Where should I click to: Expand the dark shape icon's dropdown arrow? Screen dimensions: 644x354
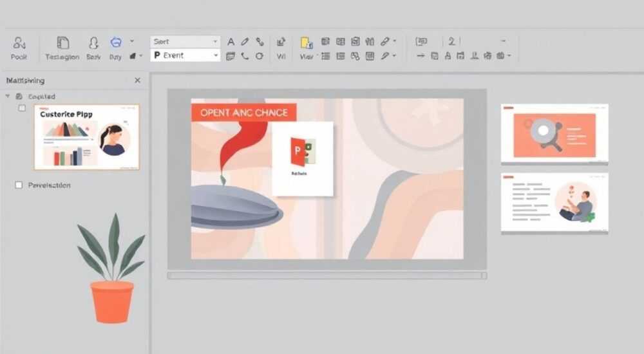[x=140, y=55]
